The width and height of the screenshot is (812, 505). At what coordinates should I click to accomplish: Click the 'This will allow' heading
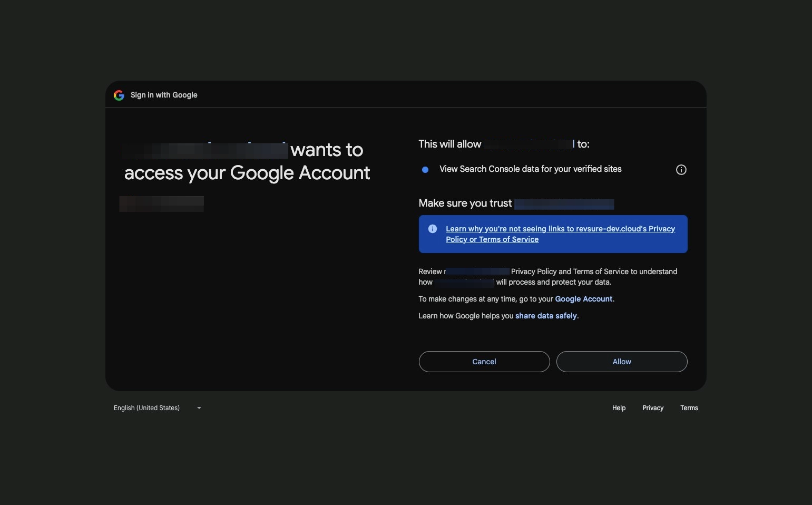click(x=450, y=144)
